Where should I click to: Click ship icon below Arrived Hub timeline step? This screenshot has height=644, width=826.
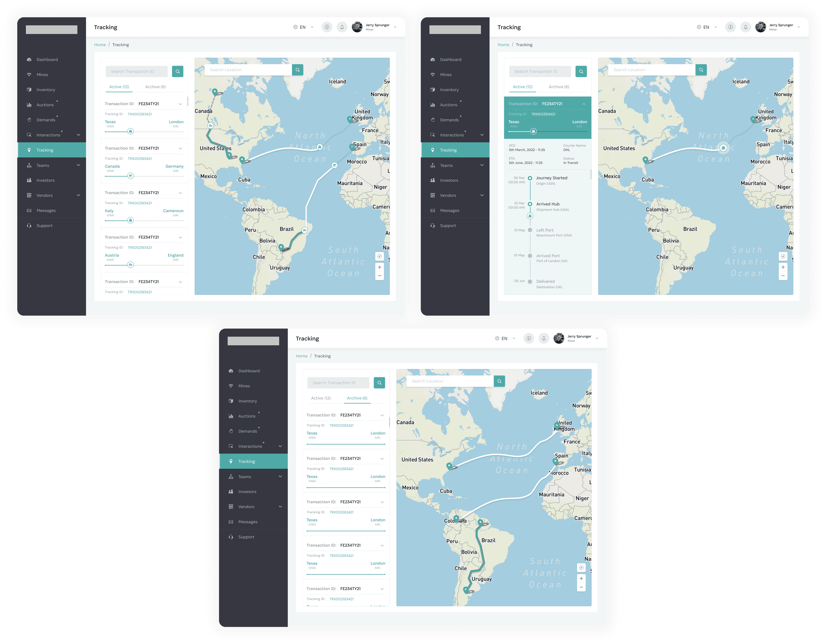(530, 216)
